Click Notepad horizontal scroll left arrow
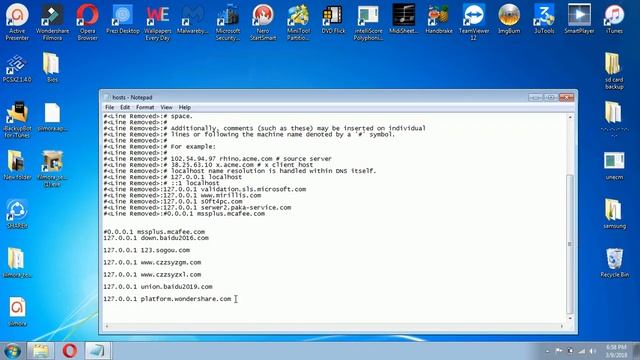The image size is (640, 360). [x=107, y=326]
